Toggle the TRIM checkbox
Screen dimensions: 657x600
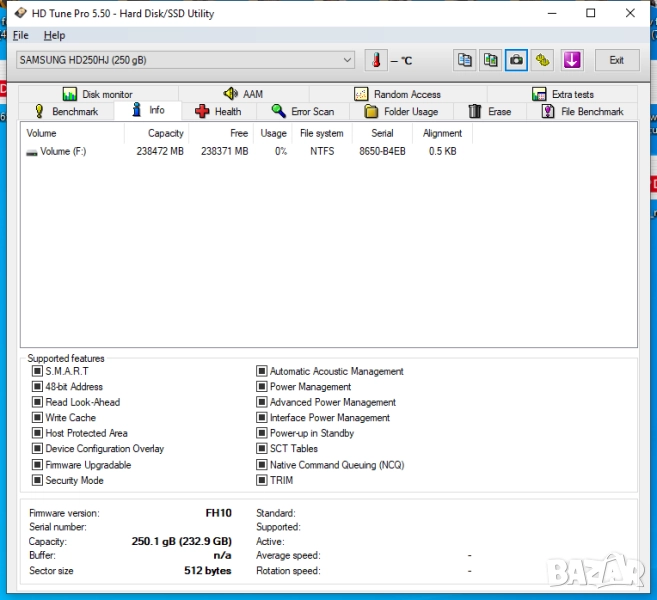pyautogui.click(x=262, y=480)
